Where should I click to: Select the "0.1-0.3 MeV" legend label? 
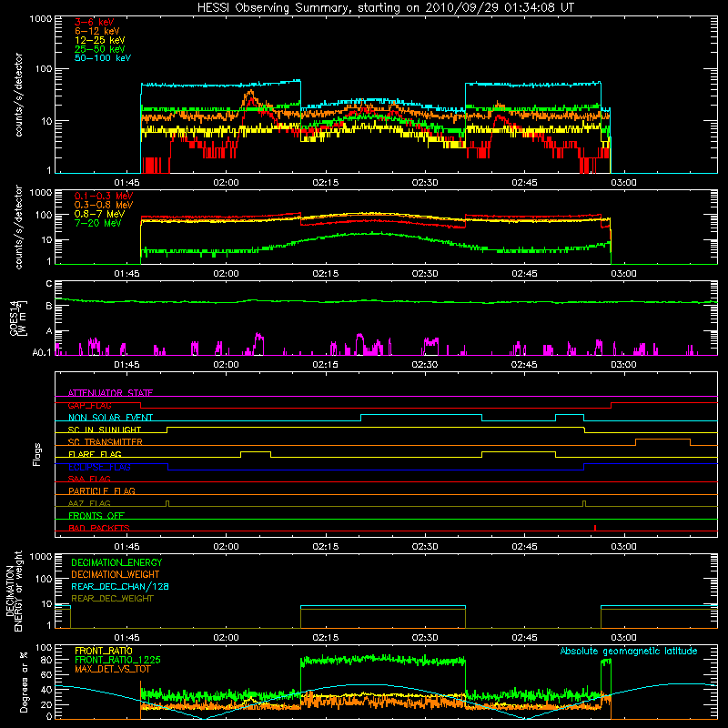coord(104,196)
